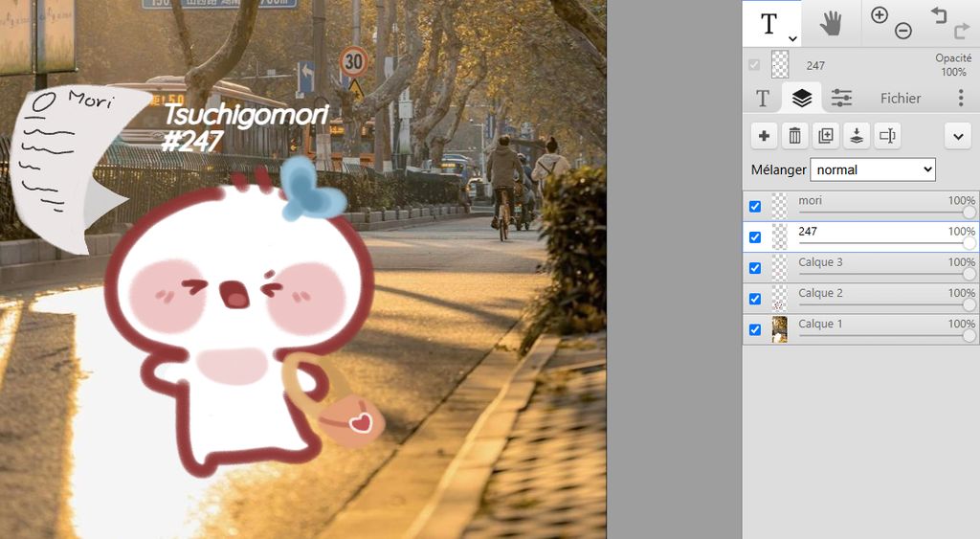The width and height of the screenshot is (980, 539).
Task: Toggle visibility of the 247 layer
Action: click(755, 237)
